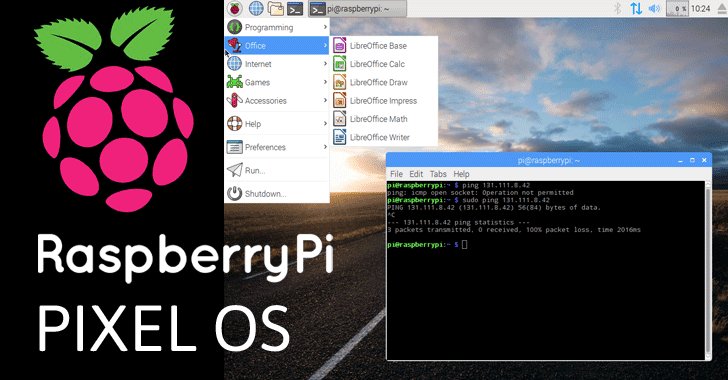Launch the web browser globe icon in taskbar
Screen dimensions: 728x380
pyautogui.click(x=256, y=8)
